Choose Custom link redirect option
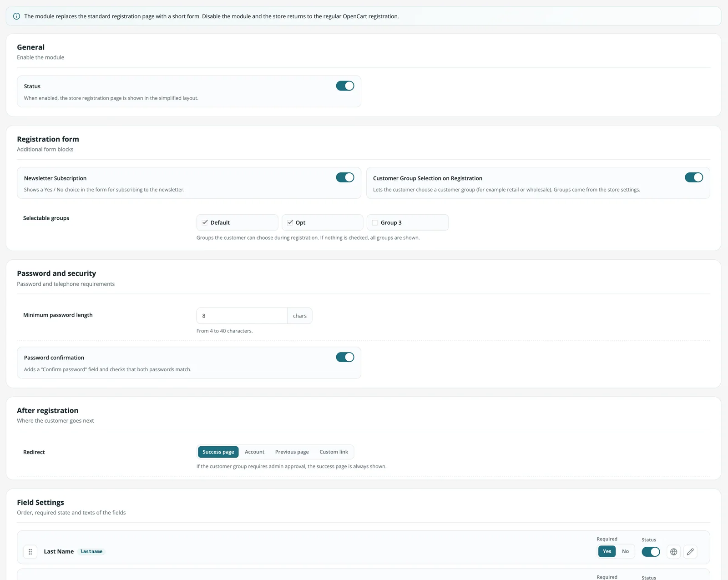The image size is (728, 580). tap(334, 452)
